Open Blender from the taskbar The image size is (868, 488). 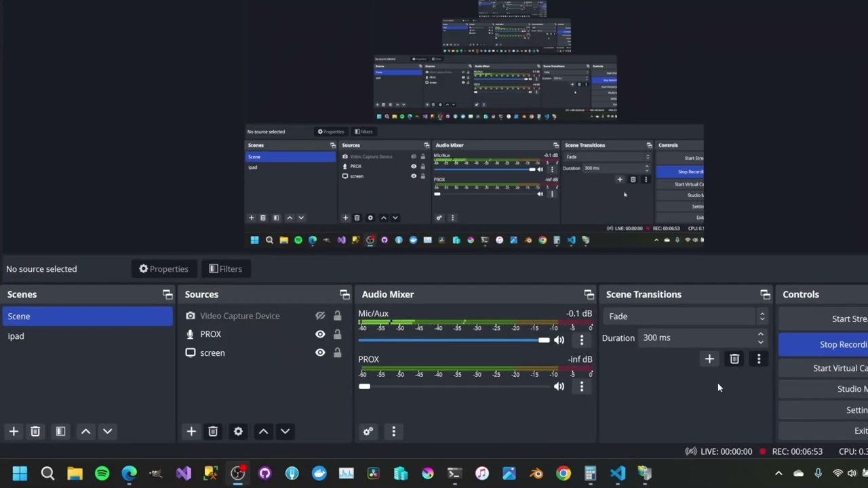(x=536, y=473)
